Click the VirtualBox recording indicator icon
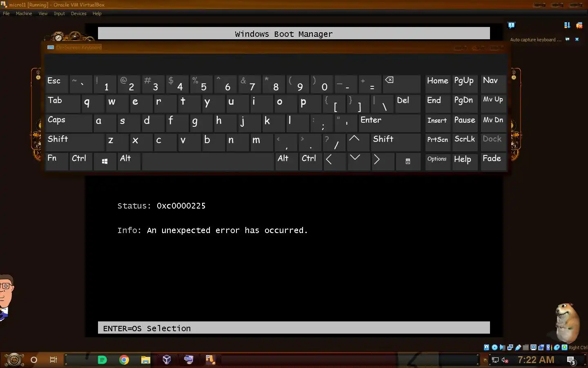 pyautogui.click(x=541, y=348)
